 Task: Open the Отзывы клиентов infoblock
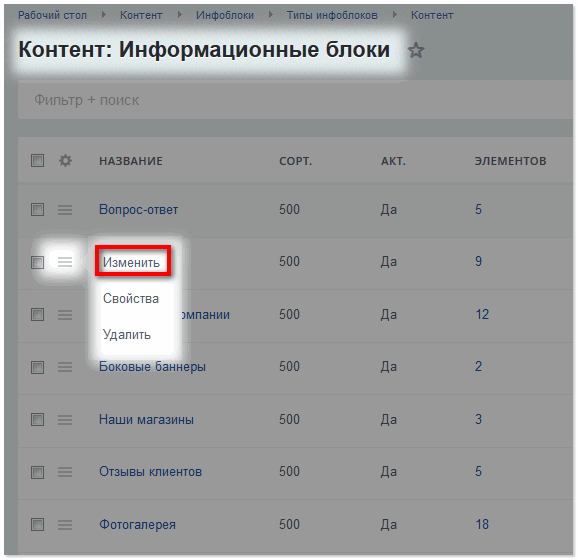(150, 472)
